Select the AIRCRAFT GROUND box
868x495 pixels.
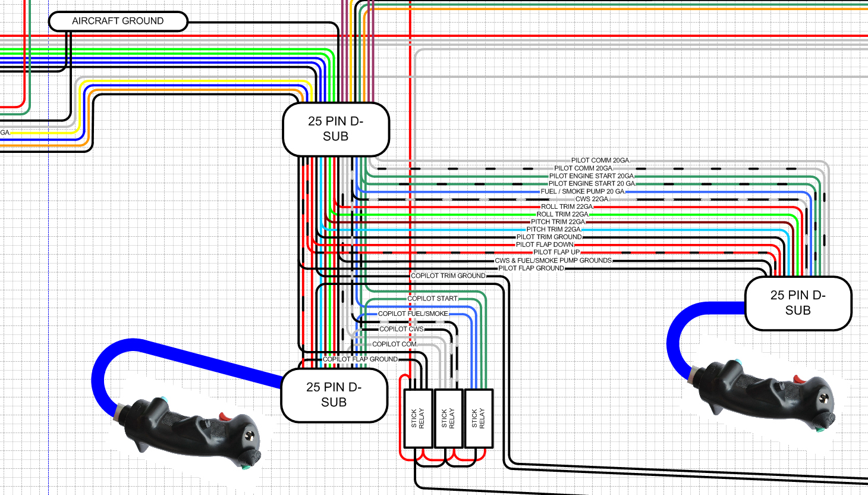[x=118, y=21]
